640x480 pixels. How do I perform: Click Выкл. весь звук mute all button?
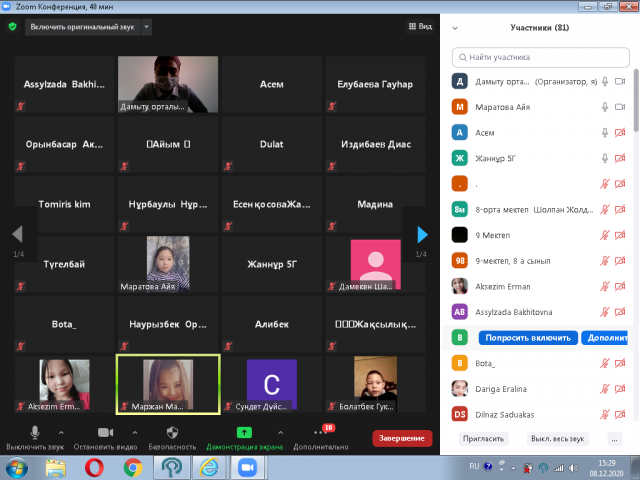tap(557, 439)
